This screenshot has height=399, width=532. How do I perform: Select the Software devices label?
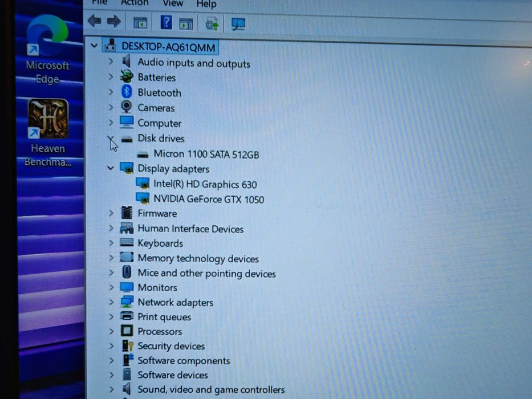173,375
